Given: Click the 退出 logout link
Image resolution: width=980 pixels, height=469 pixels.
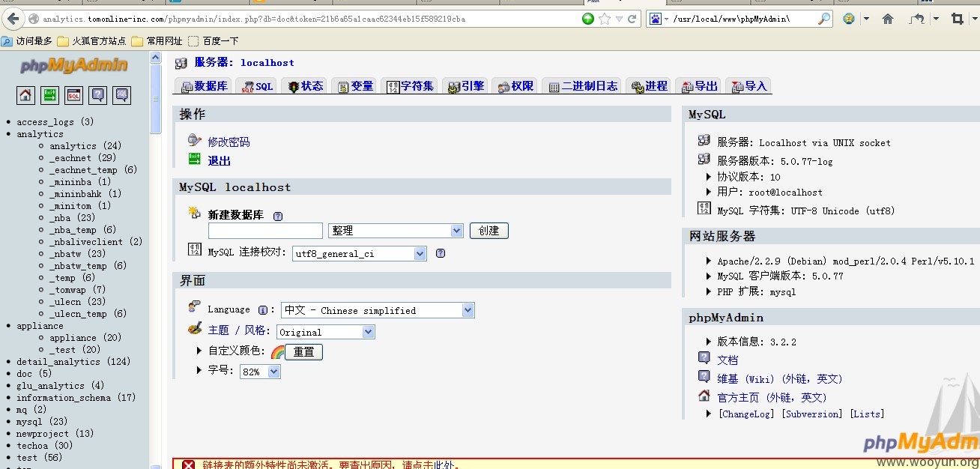Looking at the screenshot, I should (x=220, y=160).
